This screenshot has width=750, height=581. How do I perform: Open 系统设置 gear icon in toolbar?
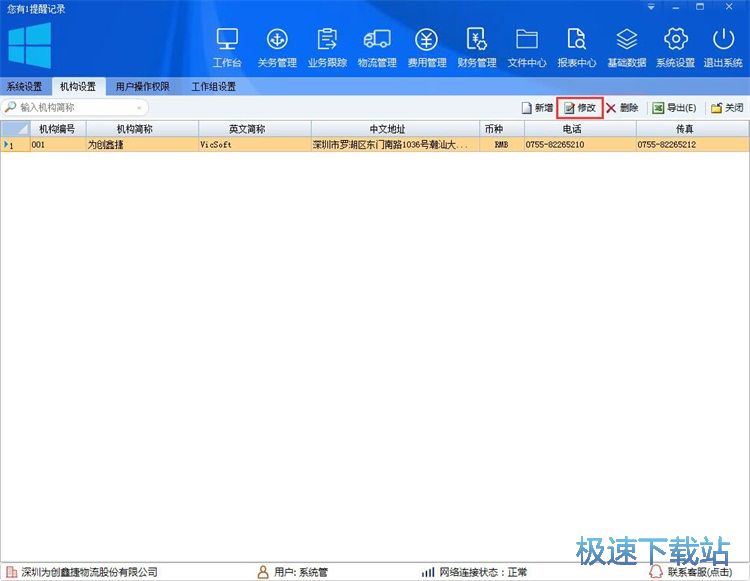coord(675,47)
